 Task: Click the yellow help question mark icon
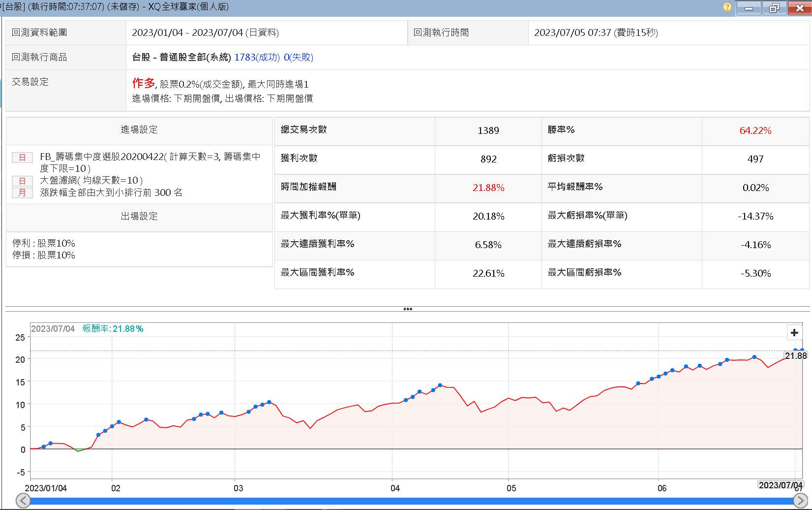tap(727, 7)
